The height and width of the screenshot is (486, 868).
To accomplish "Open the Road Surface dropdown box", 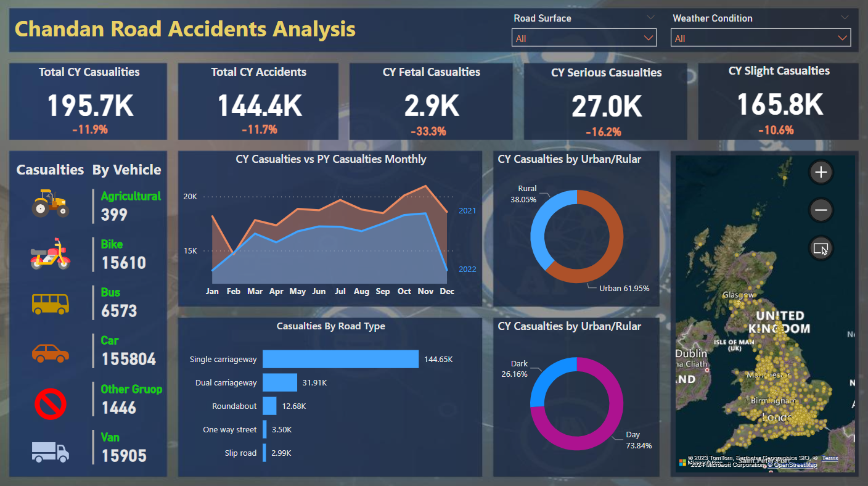I will (583, 38).
